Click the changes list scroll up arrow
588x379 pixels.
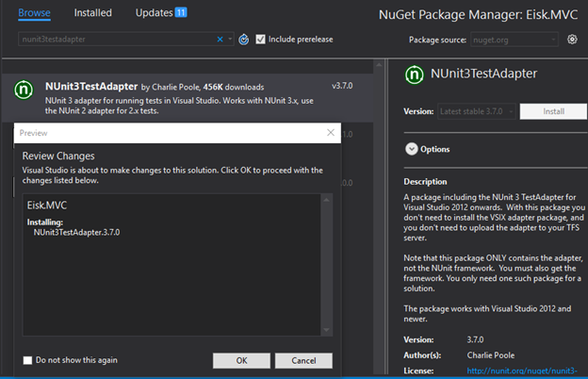coord(326,200)
